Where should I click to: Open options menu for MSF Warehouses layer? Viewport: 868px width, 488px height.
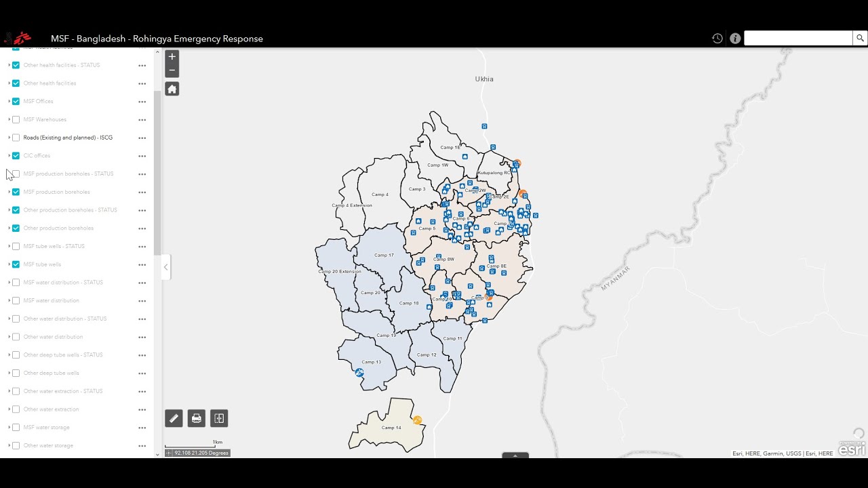point(142,120)
